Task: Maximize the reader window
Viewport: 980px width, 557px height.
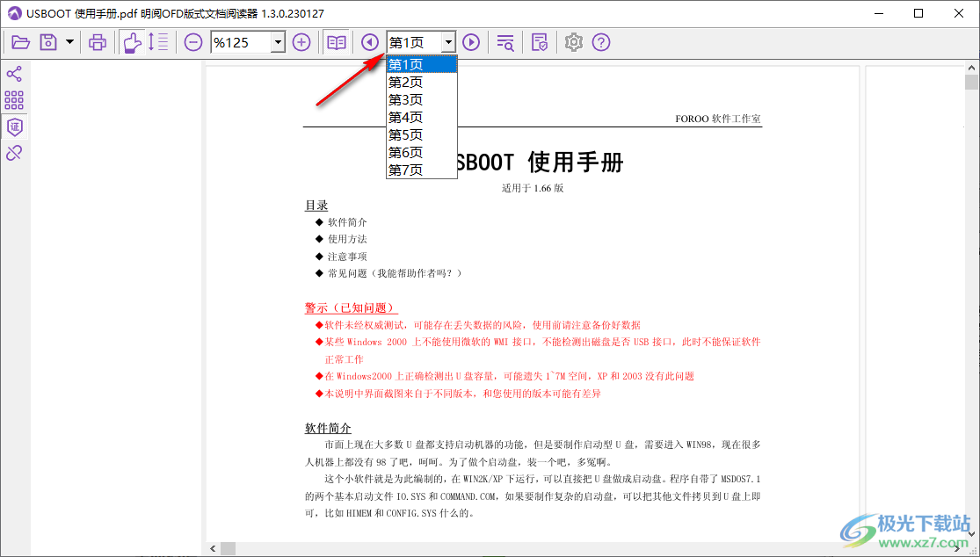Action: coord(918,13)
